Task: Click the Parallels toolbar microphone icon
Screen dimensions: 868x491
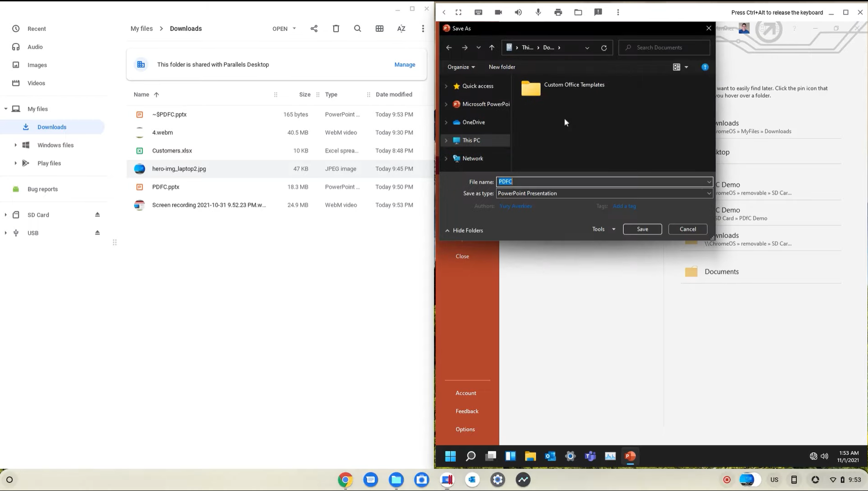Action: 538,12
